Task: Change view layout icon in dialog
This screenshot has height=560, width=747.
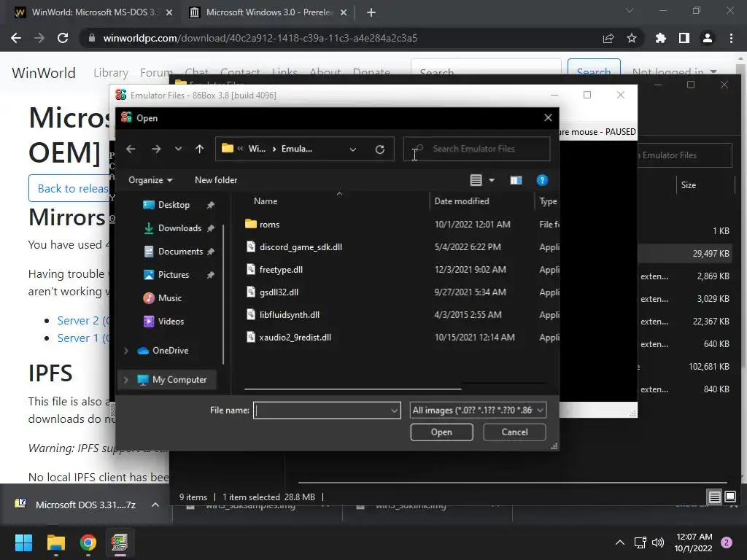Action: pos(476,180)
